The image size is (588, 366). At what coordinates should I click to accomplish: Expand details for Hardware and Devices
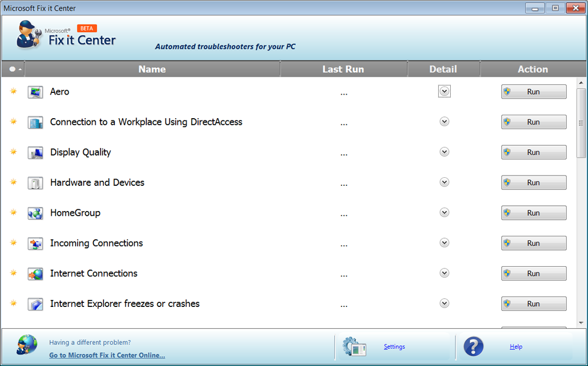click(x=444, y=182)
